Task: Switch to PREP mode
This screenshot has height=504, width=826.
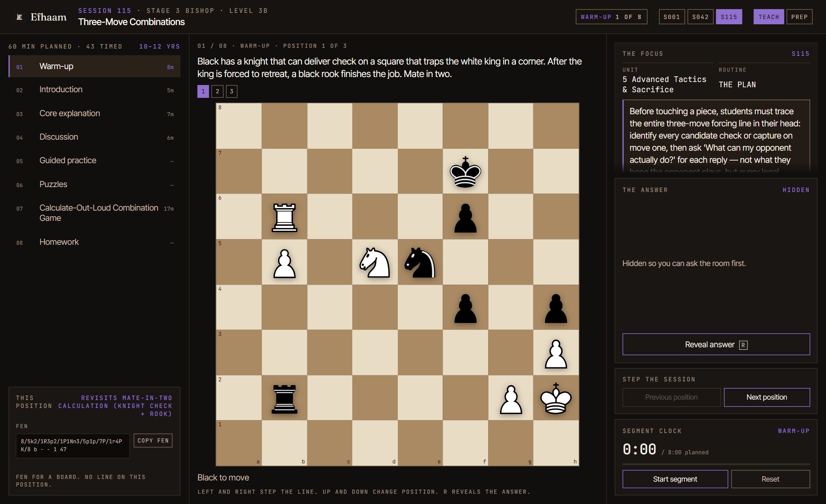Action: point(799,17)
